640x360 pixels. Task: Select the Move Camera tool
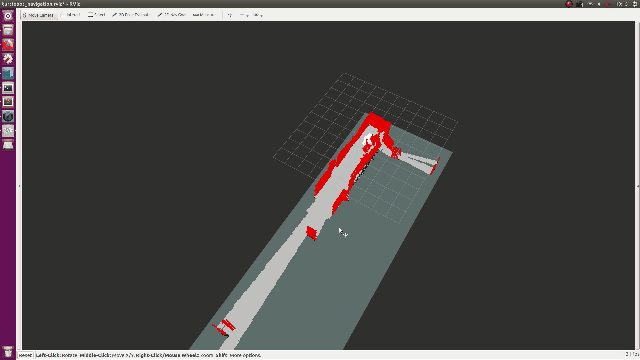pyautogui.click(x=38, y=15)
